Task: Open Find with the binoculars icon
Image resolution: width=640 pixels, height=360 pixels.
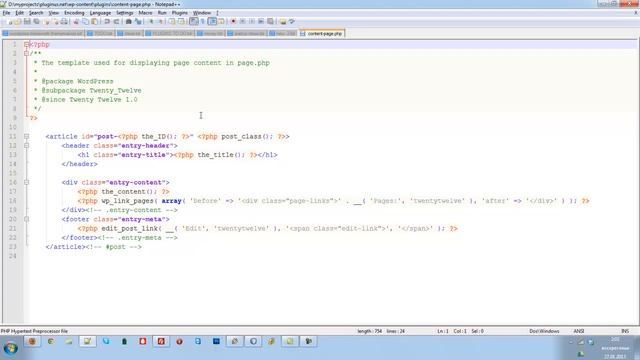Action: coord(128,21)
